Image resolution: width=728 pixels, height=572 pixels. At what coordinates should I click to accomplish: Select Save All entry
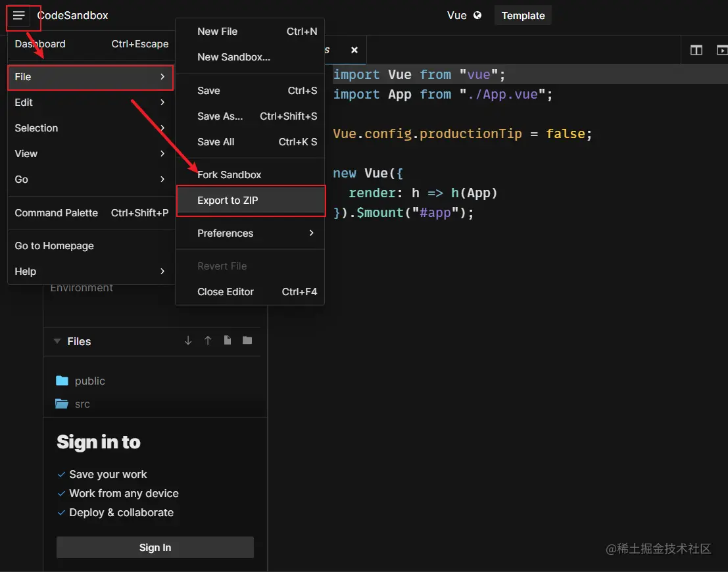pyautogui.click(x=250, y=141)
